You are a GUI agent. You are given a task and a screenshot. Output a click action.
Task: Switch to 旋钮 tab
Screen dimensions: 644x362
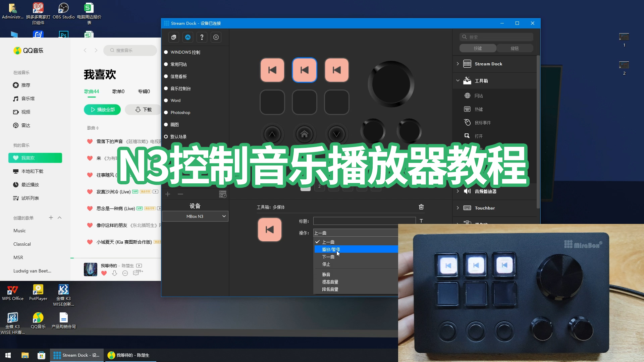click(x=515, y=48)
